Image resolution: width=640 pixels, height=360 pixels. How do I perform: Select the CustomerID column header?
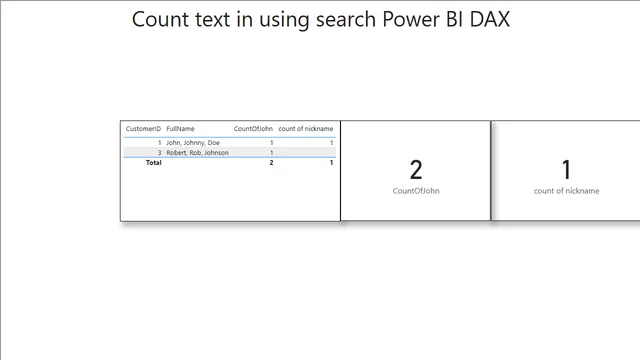[143, 129]
